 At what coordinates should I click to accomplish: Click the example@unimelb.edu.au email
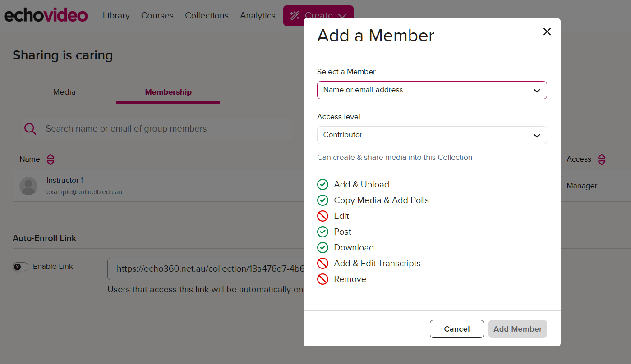click(84, 192)
